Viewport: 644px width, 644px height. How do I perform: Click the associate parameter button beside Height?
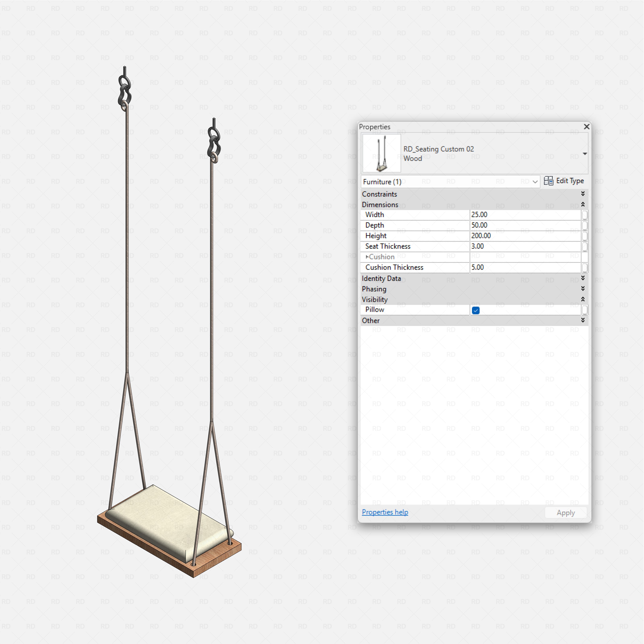584,236
